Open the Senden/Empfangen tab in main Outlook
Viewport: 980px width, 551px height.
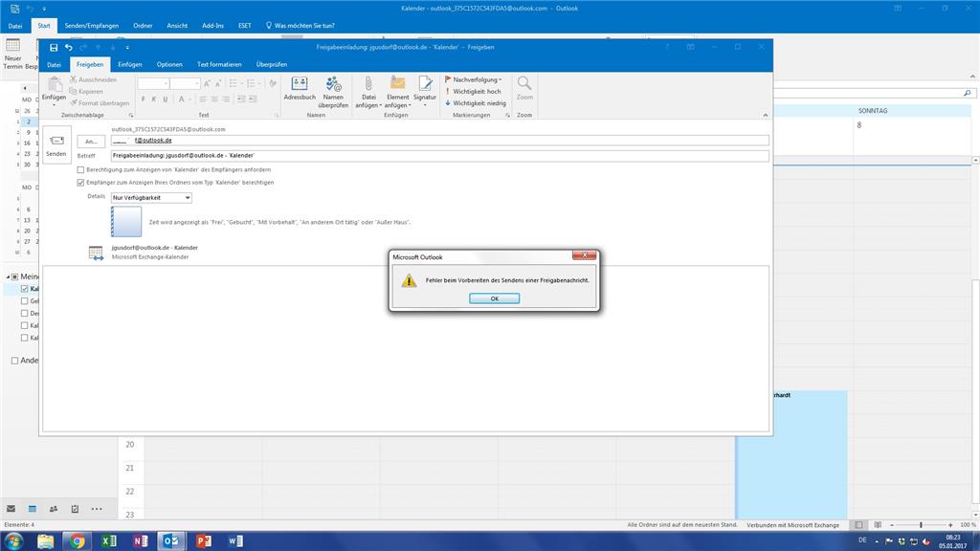91,26
